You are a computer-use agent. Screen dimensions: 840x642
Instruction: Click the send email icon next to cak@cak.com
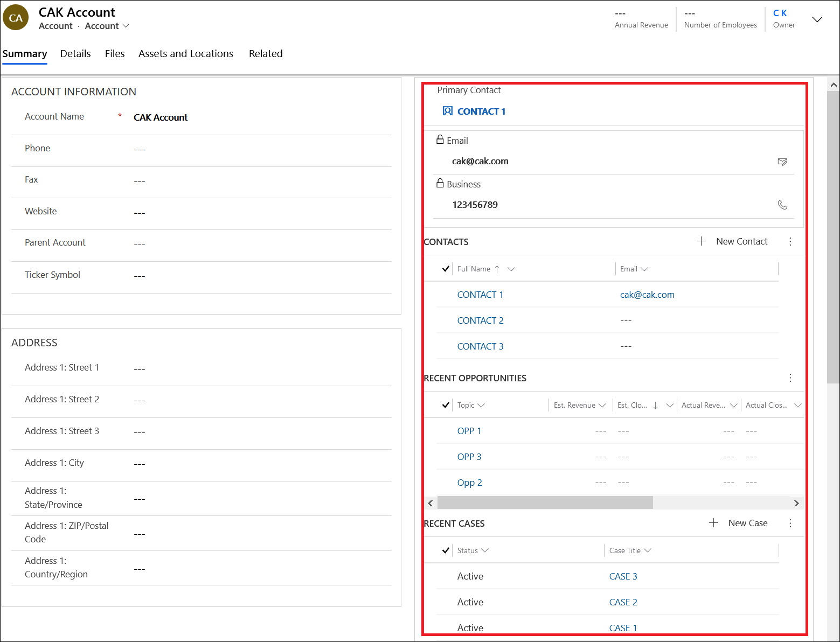[x=782, y=162]
